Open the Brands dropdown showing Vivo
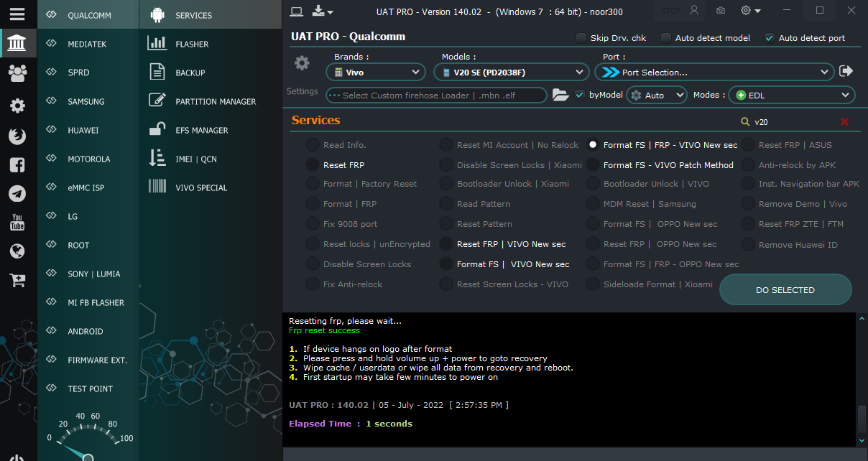The width and height of the screenshot is (868, 461). [x=377, y=72]
